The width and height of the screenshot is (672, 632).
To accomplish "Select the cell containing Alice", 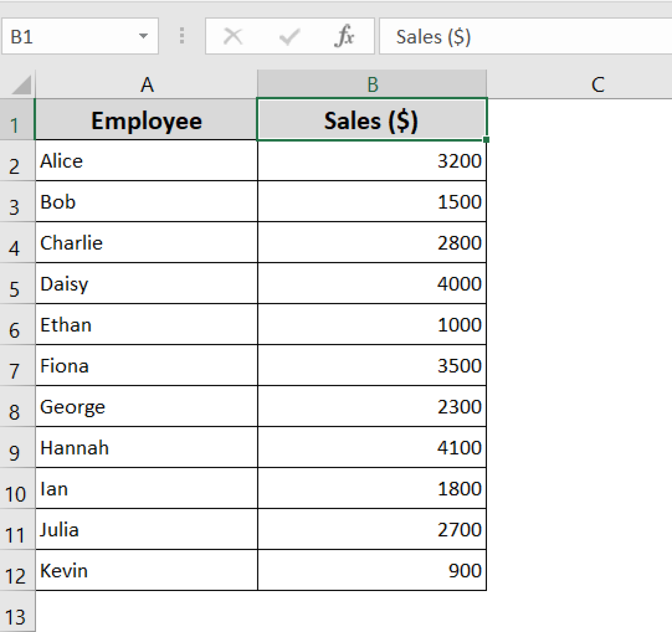I will pyautogui.click(x=146, y=161).
